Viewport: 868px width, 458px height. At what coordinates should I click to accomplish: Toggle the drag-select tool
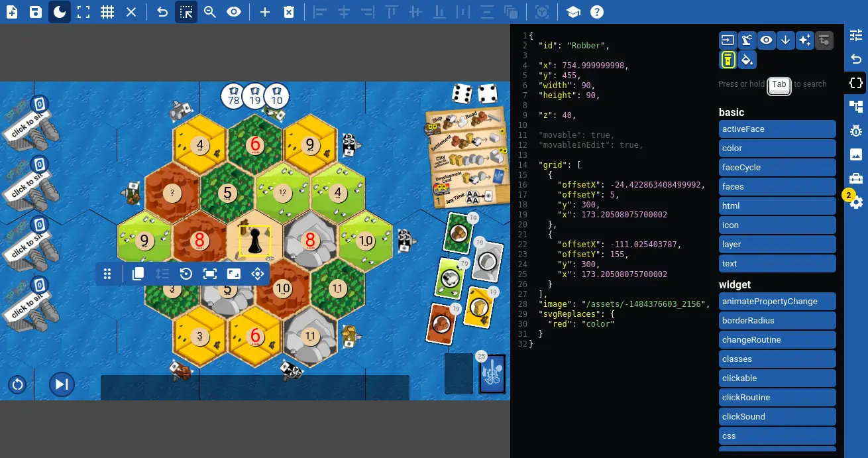[186, 12]
